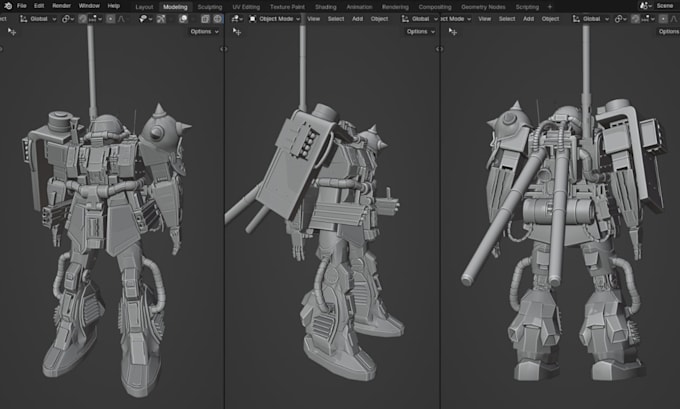Image resolution: width=680 pixels, height=409 pixels.
Task: Switch to the Scripting workspace tab
Action: point(527,7)
